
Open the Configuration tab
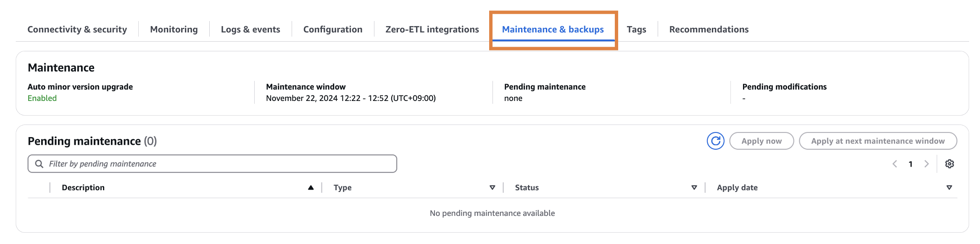[x=332, y=29]
